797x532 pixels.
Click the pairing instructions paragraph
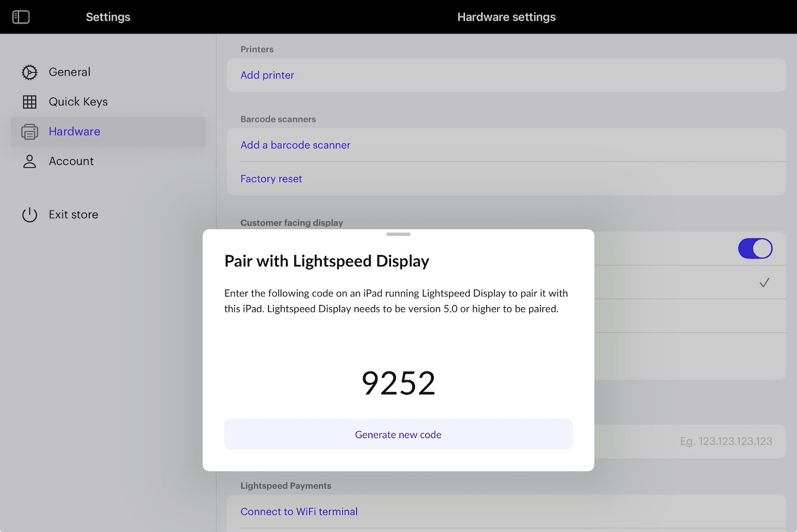click(x=396, y=301)
